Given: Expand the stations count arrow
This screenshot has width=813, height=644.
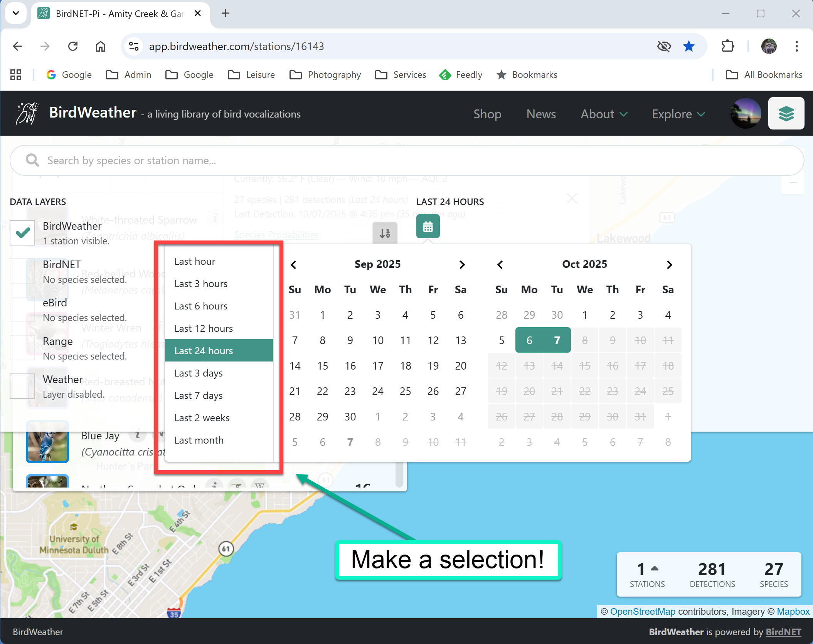Looking at the screenshot, I should click(655, 568).
